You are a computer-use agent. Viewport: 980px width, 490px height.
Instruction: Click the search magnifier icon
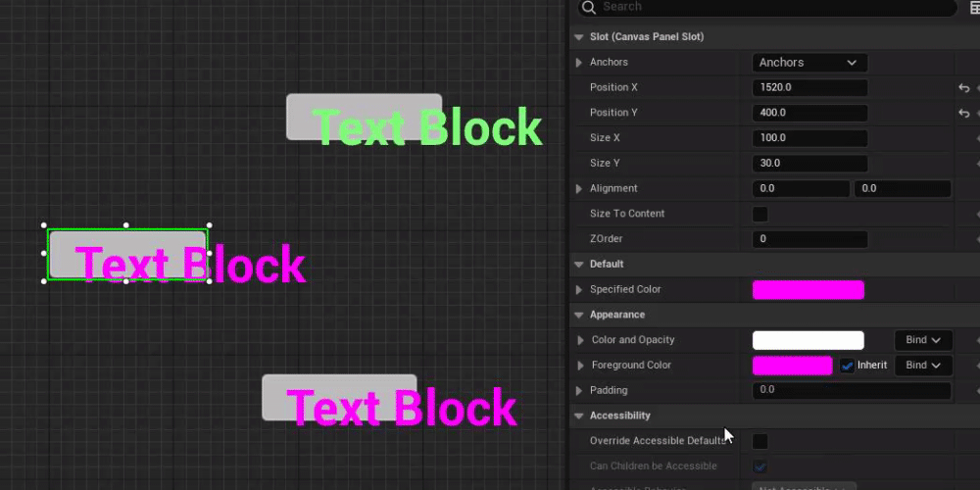point(587,7)
